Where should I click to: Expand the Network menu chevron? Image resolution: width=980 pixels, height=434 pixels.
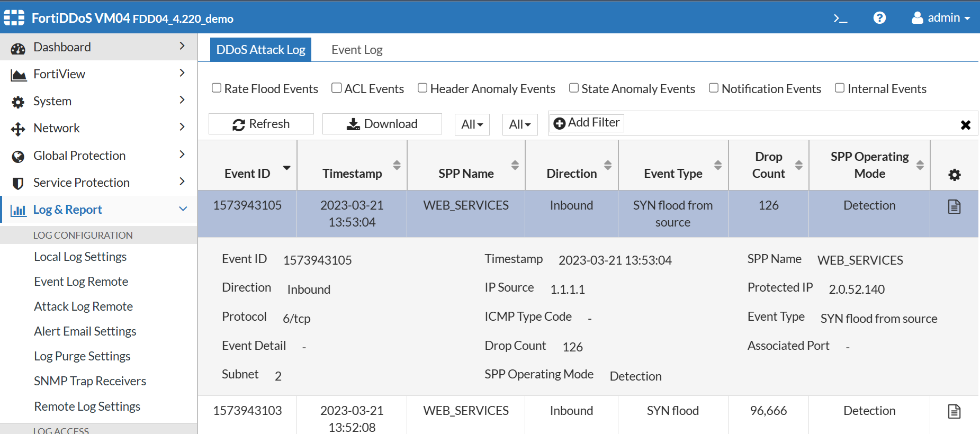pos(182,127)
